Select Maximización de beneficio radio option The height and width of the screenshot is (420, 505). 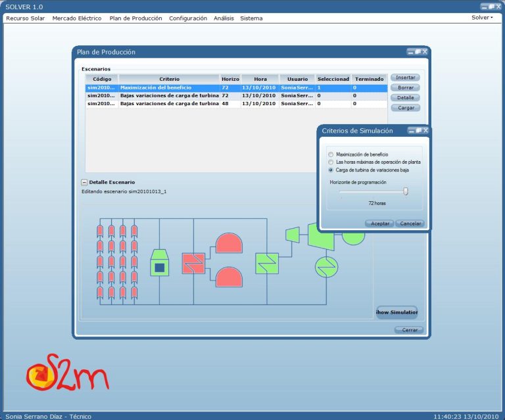tap(331, 154)
